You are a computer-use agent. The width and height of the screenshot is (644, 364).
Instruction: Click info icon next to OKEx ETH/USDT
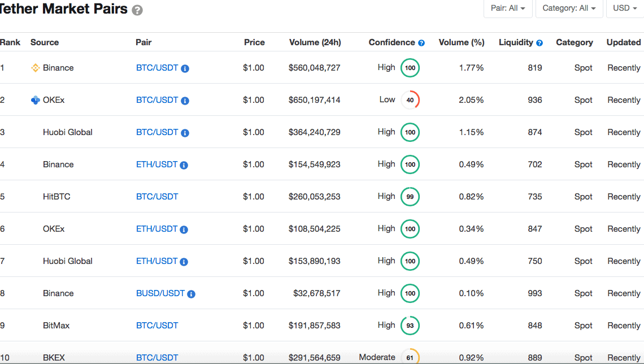(184, 229)
